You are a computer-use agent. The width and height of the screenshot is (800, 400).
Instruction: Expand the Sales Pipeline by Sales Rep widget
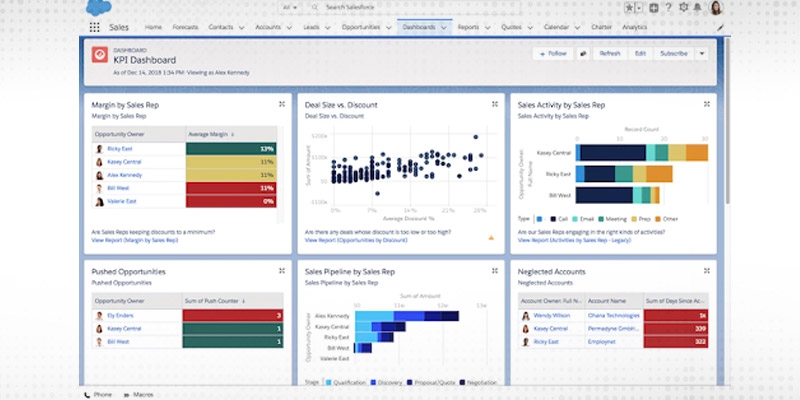(x=494, y=271)
